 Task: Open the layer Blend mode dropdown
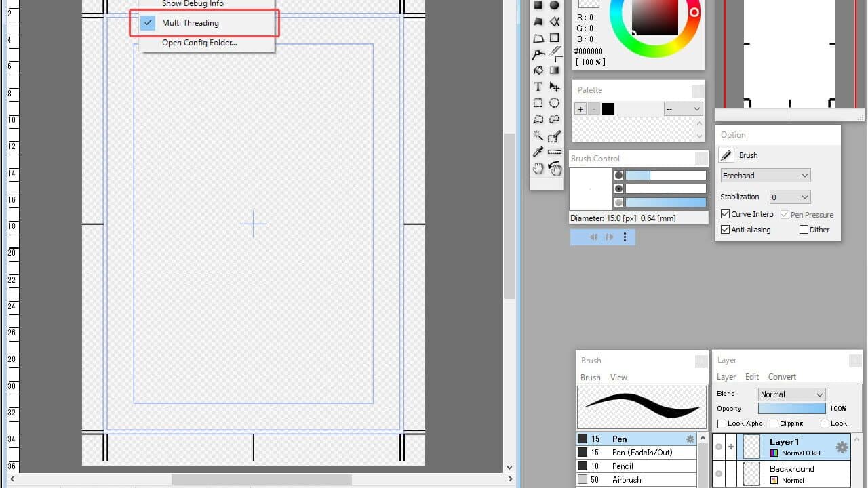(x=791, y=394)
